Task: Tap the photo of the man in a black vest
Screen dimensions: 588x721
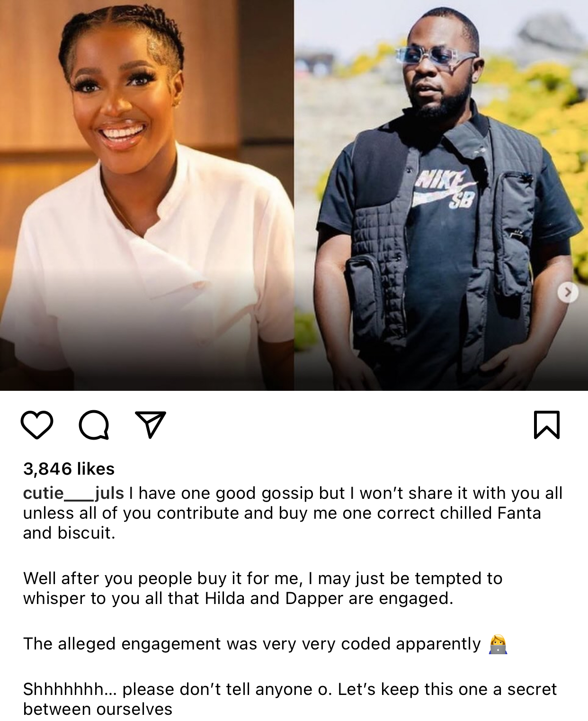Action: [441, 195]
